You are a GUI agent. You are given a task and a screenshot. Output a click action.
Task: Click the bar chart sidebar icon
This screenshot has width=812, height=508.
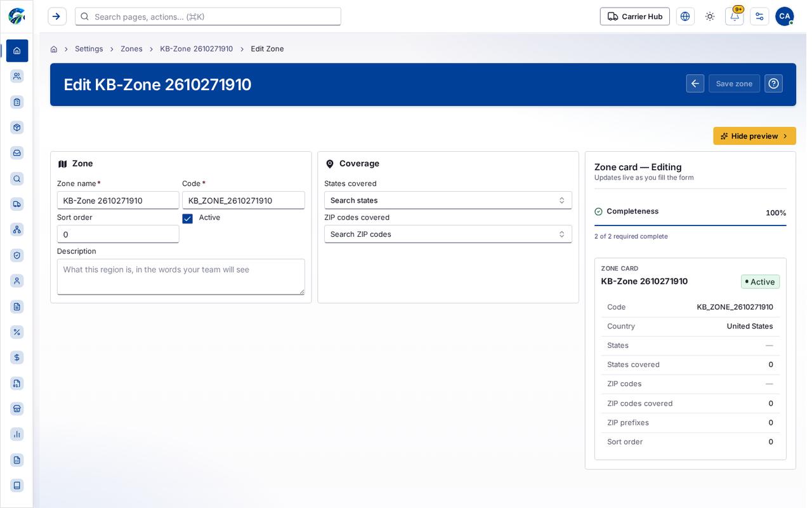tap(17, 434)
